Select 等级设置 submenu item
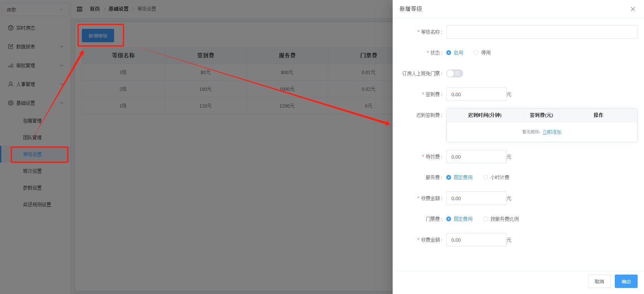This screenshot has height=294, width=644. click(32, 154)
